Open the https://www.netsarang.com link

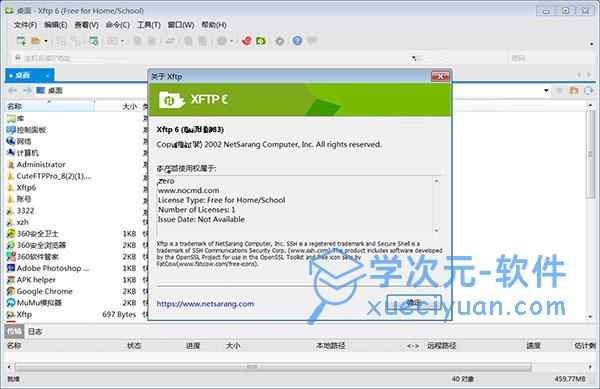pyautogui.click(x=205, y=304)
